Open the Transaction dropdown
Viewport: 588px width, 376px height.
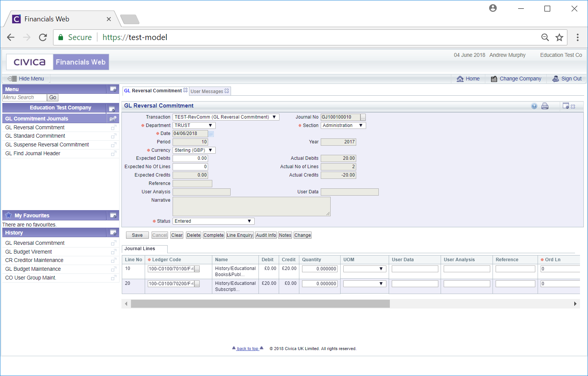click(x=226, y=117)
